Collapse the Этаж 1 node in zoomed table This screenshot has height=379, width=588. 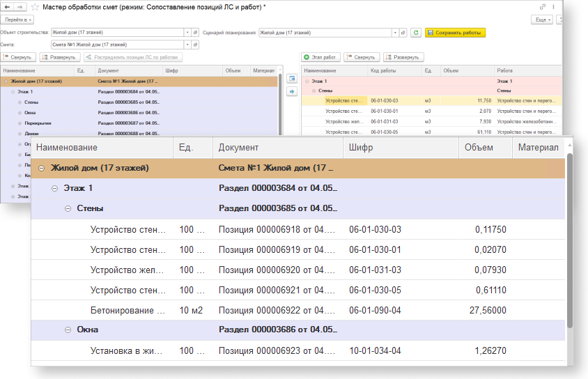55,188
